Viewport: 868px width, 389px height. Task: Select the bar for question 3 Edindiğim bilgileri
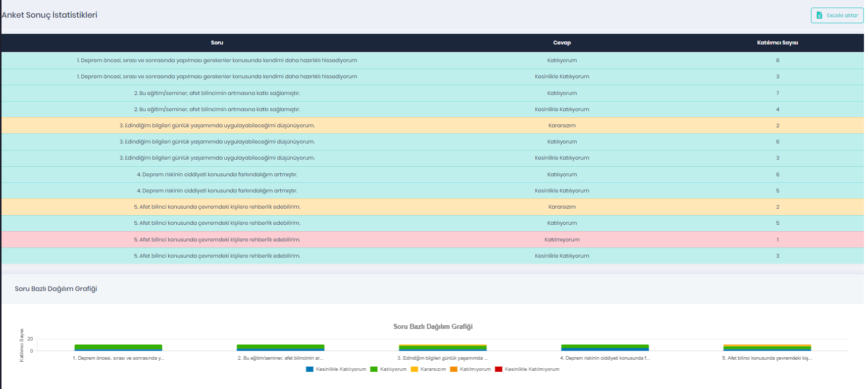(442, 348)
